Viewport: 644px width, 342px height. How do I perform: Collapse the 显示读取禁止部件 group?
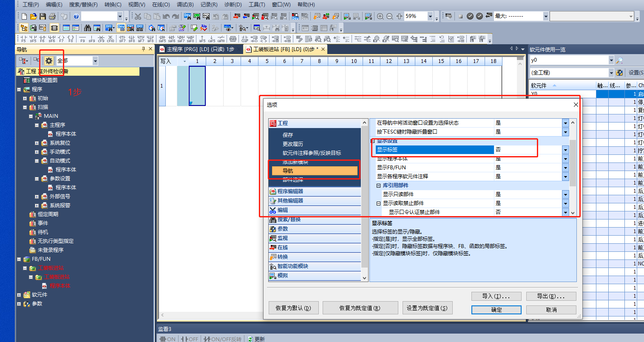[378, 203]
